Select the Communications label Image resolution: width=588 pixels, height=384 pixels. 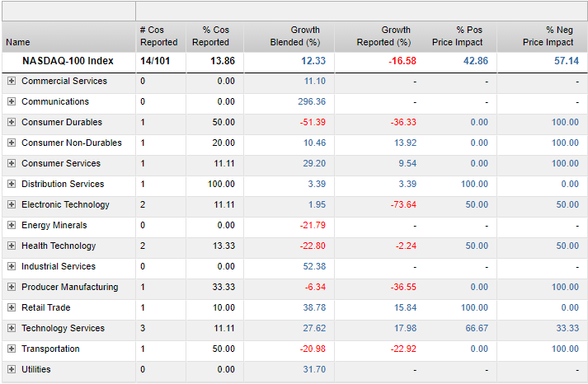(55, 101)
